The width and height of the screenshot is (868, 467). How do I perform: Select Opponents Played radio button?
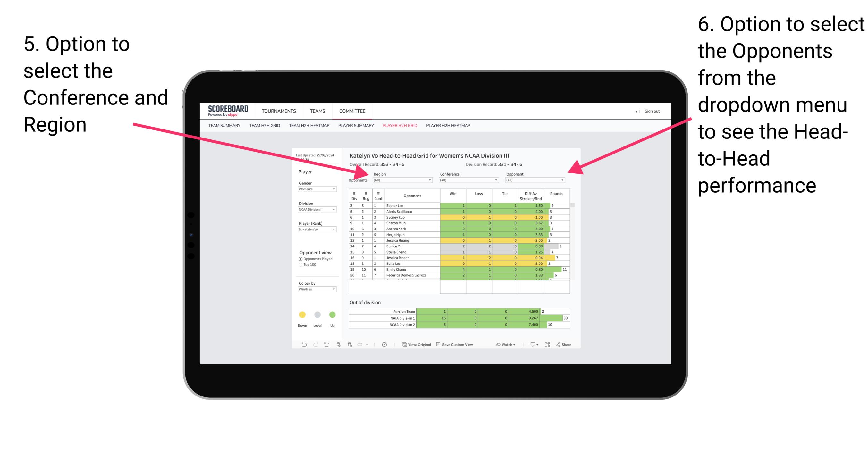coord(300,258)
